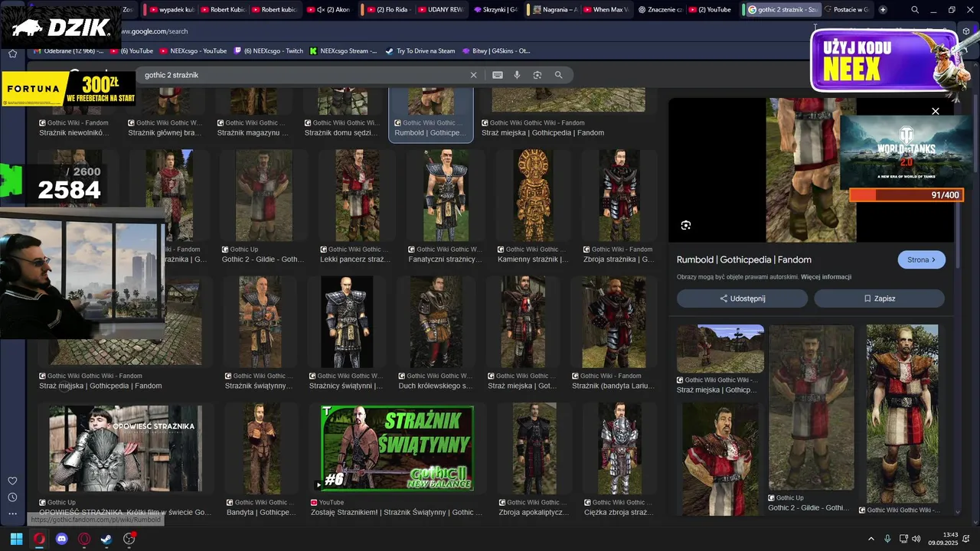
Task: Close the Rumbold image preview panel
Action: 935,111
